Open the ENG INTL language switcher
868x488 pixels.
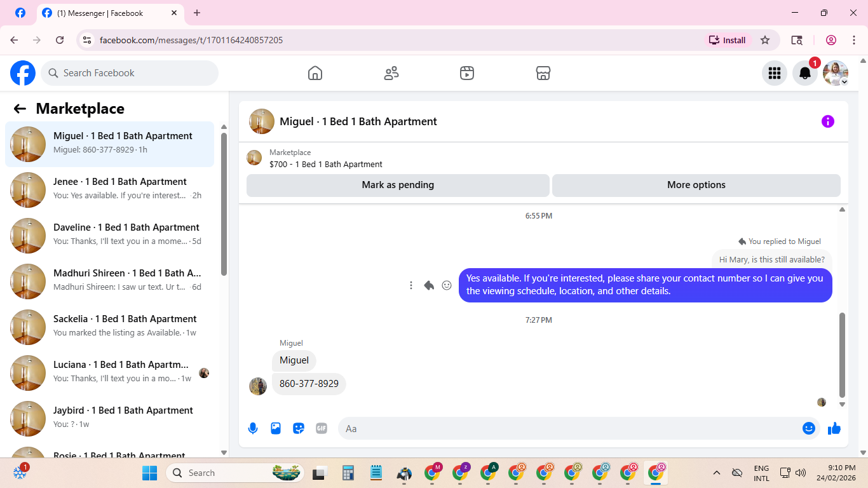coord(761,473)
